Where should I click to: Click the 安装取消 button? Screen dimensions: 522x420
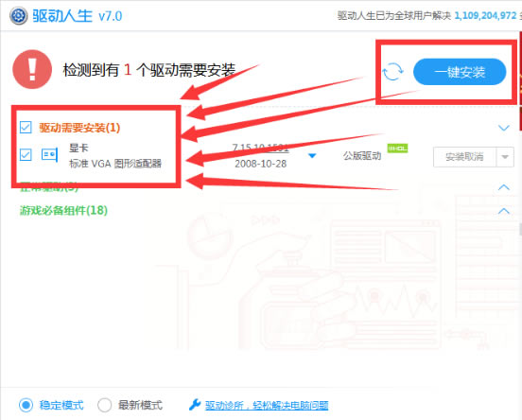point(464,157)
